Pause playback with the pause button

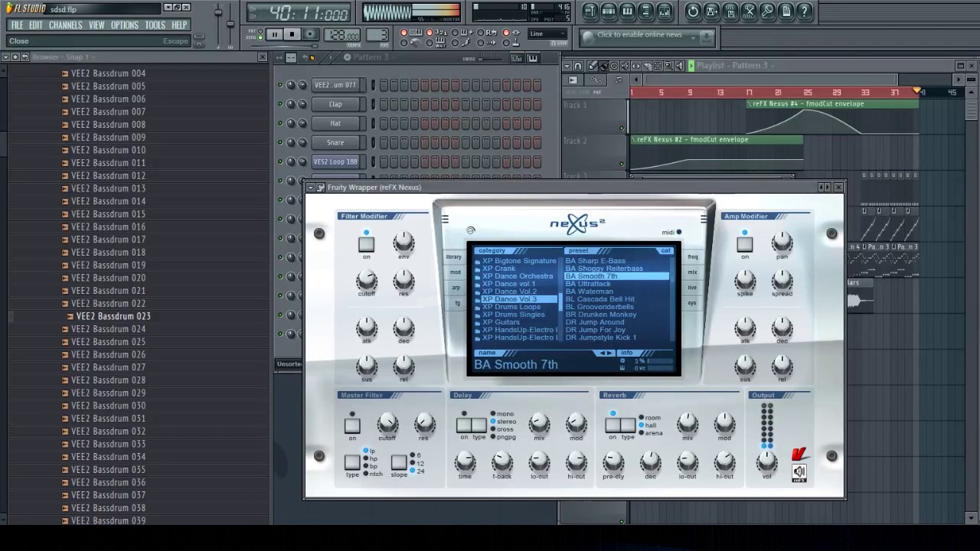[275, 34]
